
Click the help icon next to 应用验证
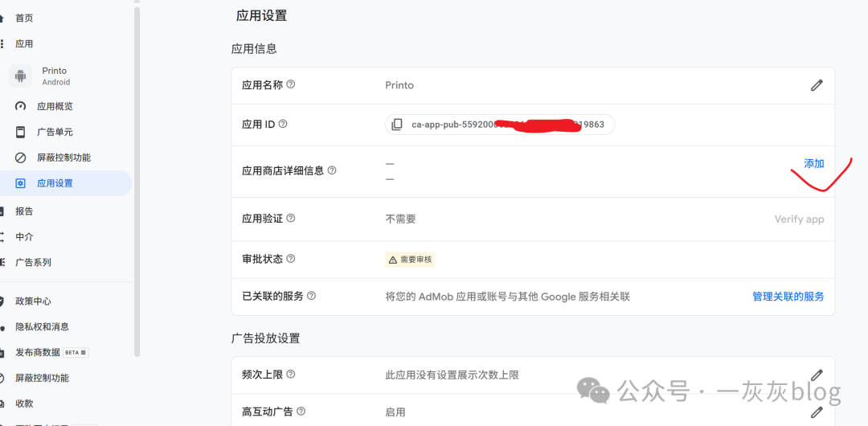point(291,219)
